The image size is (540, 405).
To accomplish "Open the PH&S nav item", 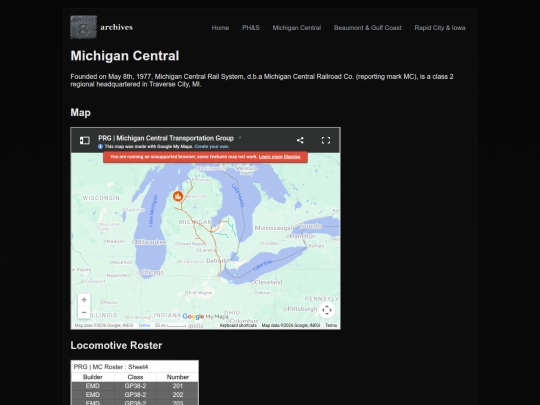I will 251,28.
